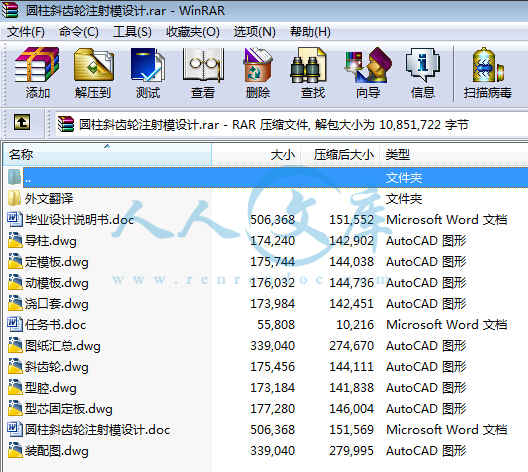
Task: Select the file name 浇口套.dwg
Action: click(57, 304)
